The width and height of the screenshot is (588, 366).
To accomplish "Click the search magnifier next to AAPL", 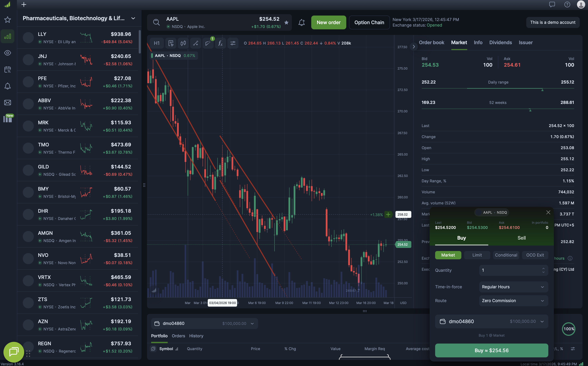I will pyautogui.click(x=156, y=22).
